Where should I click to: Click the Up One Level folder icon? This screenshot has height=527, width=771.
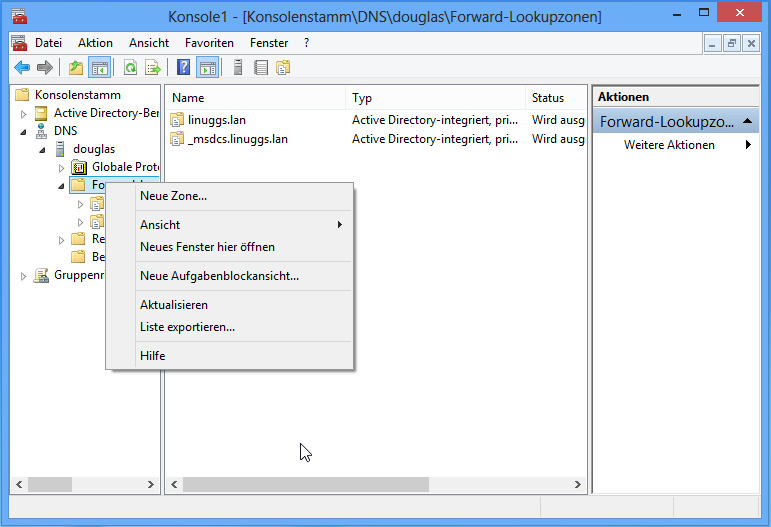[76, 68]
